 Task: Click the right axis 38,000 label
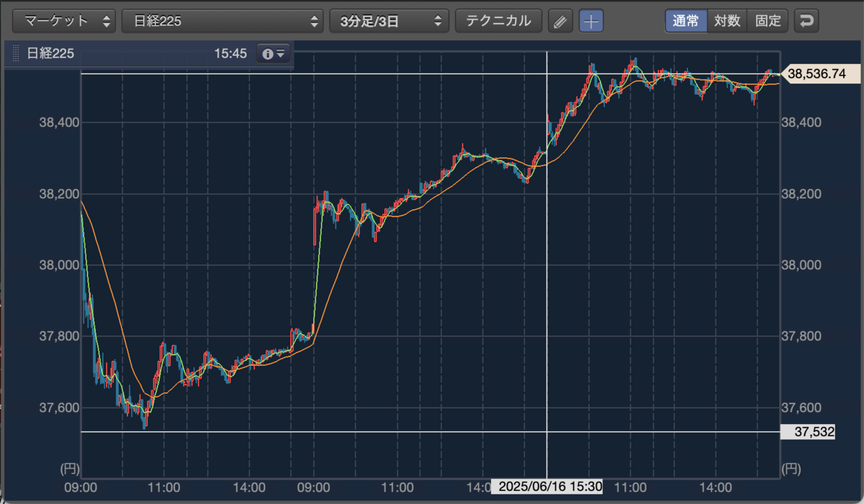pos(801,265)
